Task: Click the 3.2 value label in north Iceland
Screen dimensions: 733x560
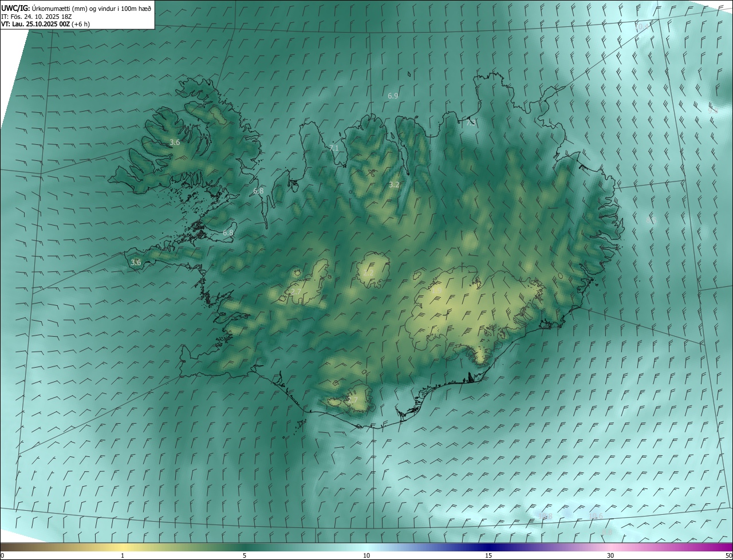Action: coord(394,185)
